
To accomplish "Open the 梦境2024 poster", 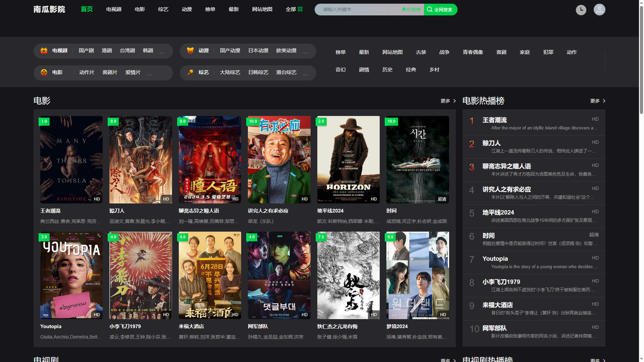I will (x=418, y=275).
